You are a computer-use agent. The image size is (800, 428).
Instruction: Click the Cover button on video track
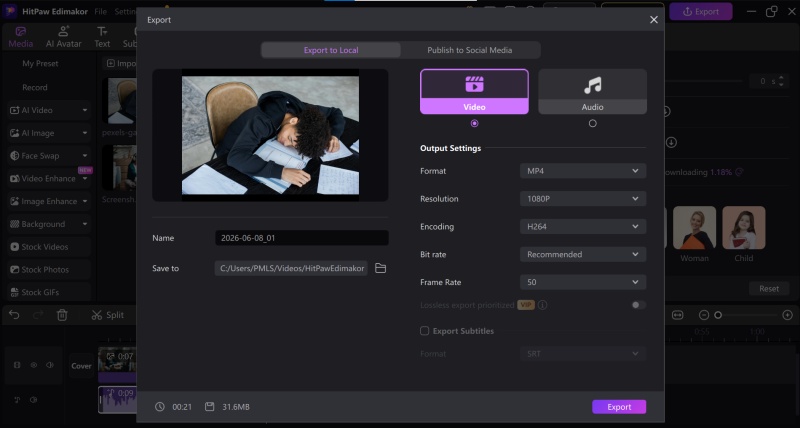[x=82, y=366]
